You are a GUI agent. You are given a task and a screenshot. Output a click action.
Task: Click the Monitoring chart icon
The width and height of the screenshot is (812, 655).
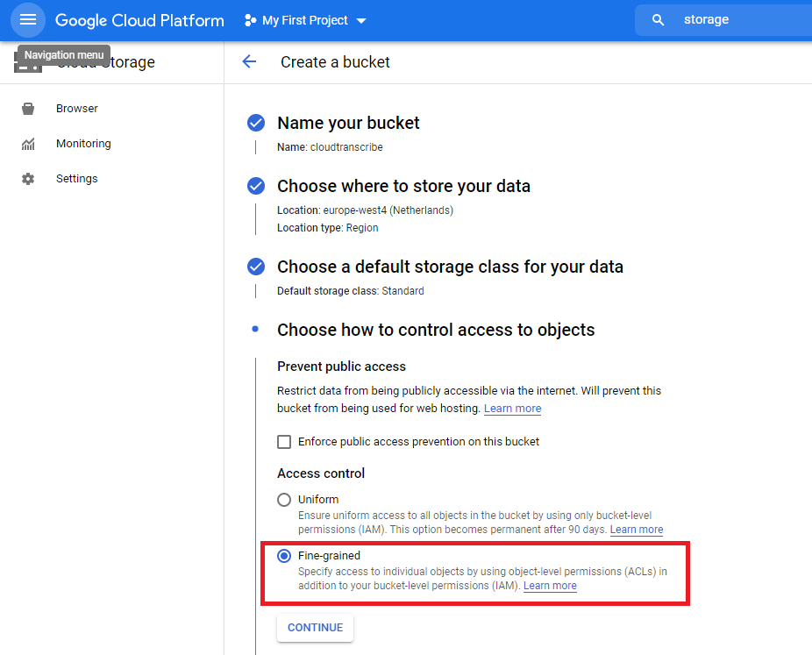tap(28, 144)
